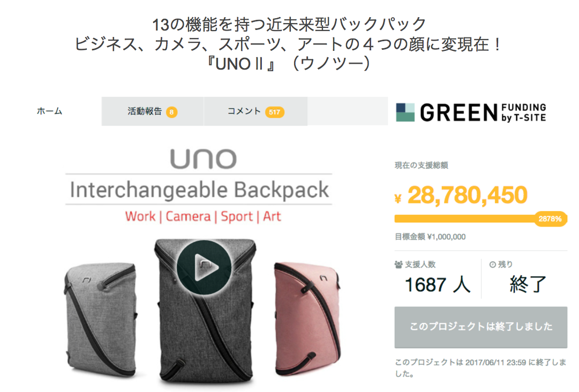Click the empty tab area right of コメント
The image size is (579, 392).
click(348, 111)
